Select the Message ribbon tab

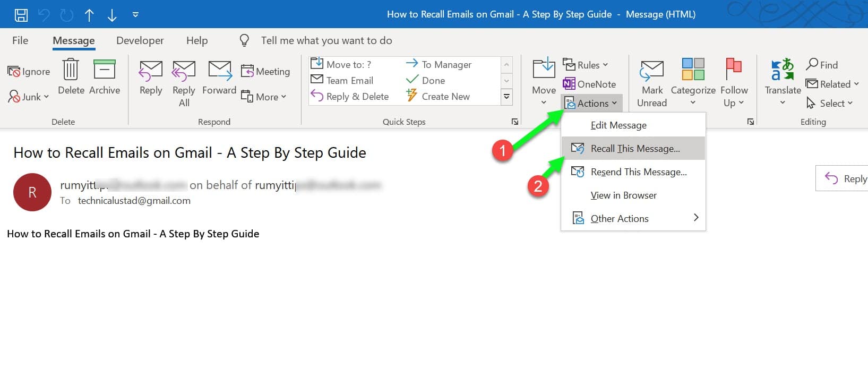tap(74, 40)
